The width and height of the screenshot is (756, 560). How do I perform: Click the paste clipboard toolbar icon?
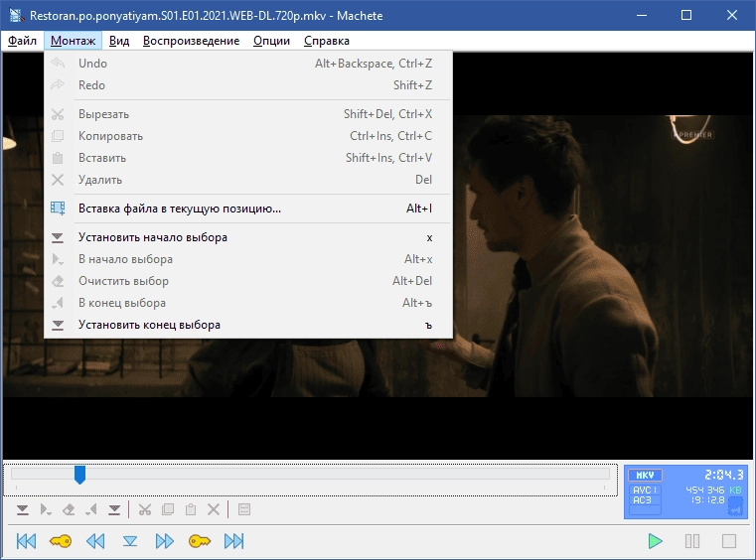point(191,510)
